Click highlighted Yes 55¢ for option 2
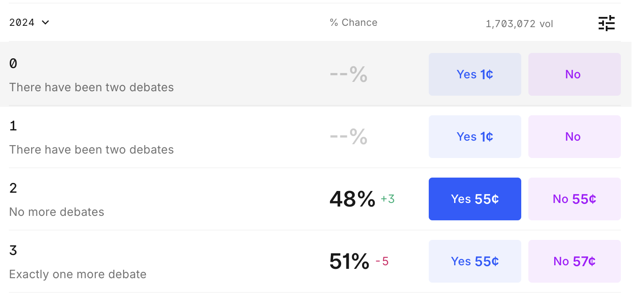 (475, 199)
